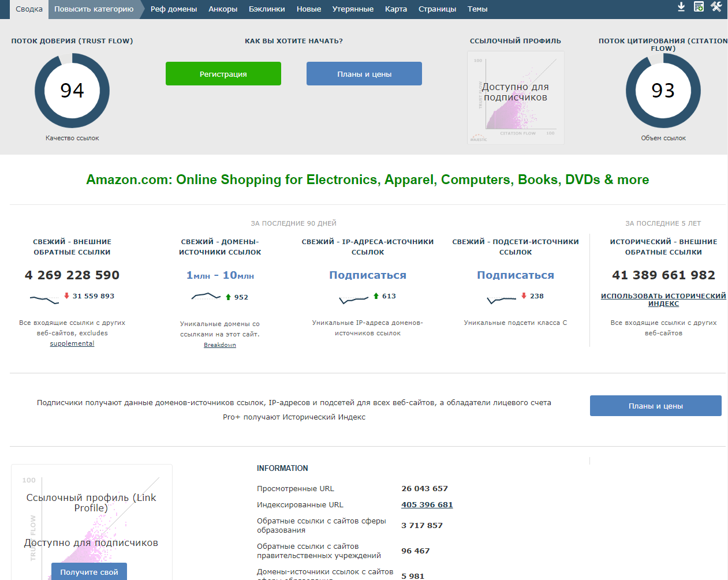Click green up arrow beside 952
The image size is (728, 580).
[x=228, y=297]
